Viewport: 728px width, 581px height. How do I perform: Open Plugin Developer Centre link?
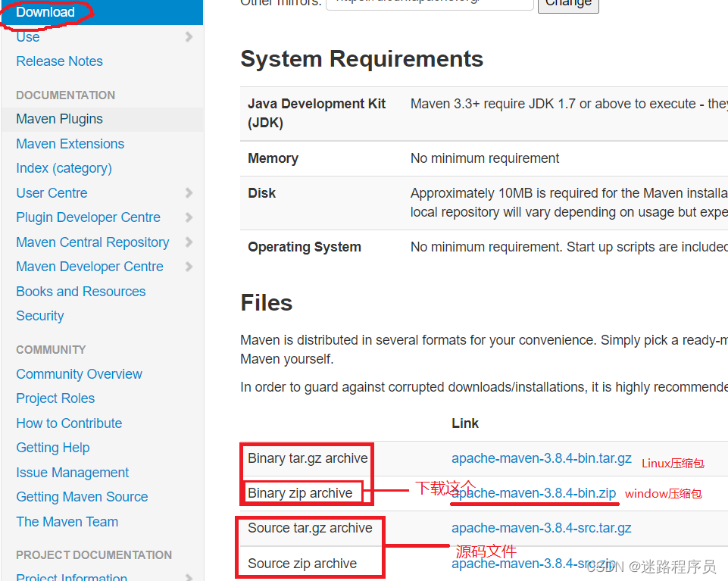(x=88, y=217)
